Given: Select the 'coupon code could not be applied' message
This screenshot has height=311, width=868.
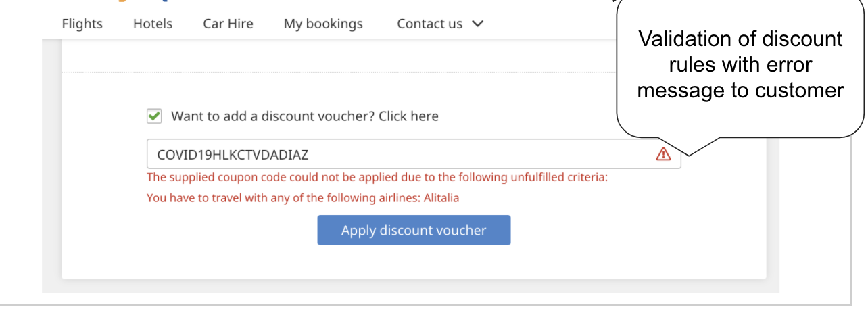Looking at the screenshot, I should (x=377, y=178).
